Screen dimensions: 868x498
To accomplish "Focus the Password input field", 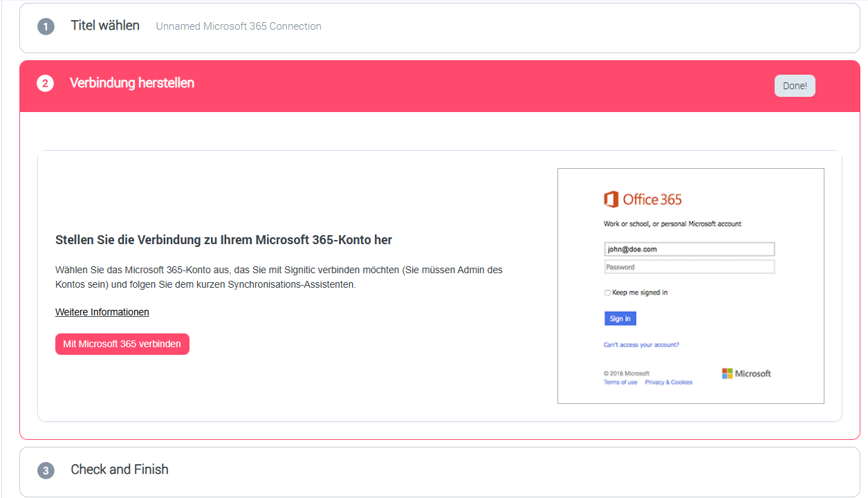I will pyautogui.click(x=689, y=267).
